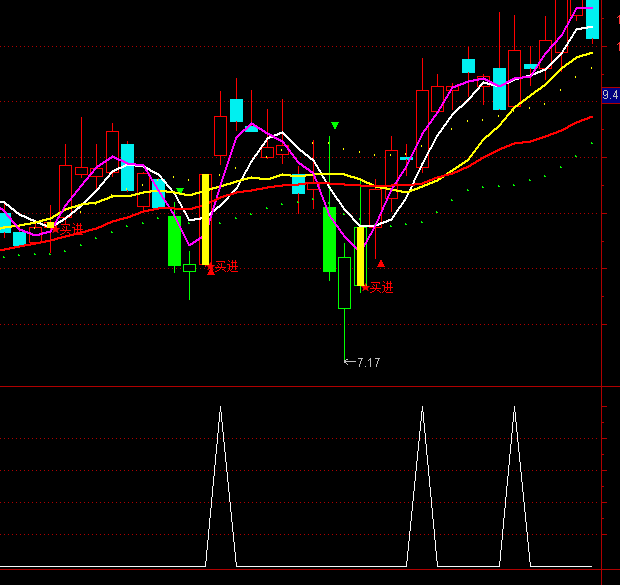Select the second white indicator spike peak
Image resolution: width=620 pixels, height=585 pixels.
click(422, 408)
